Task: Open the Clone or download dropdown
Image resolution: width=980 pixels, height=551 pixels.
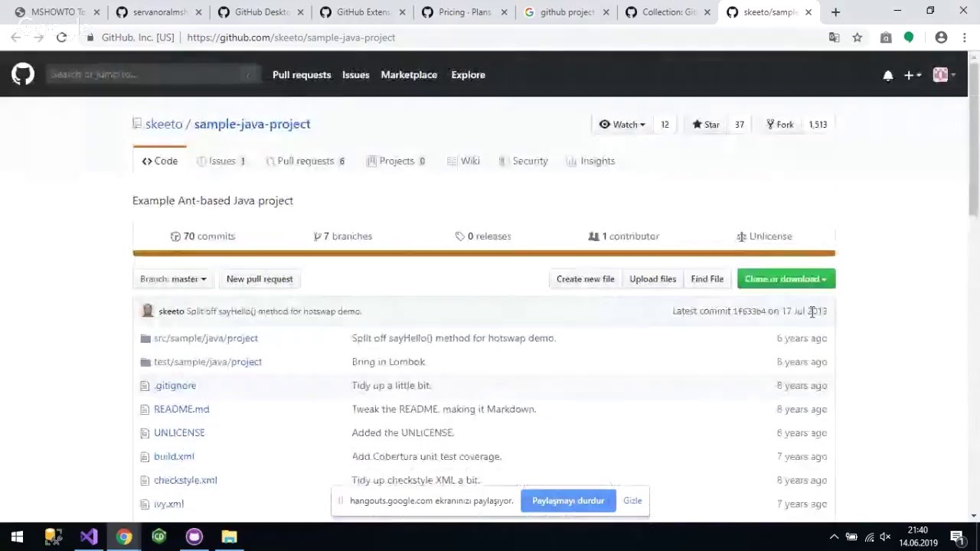Action: (x=786, y=279)
